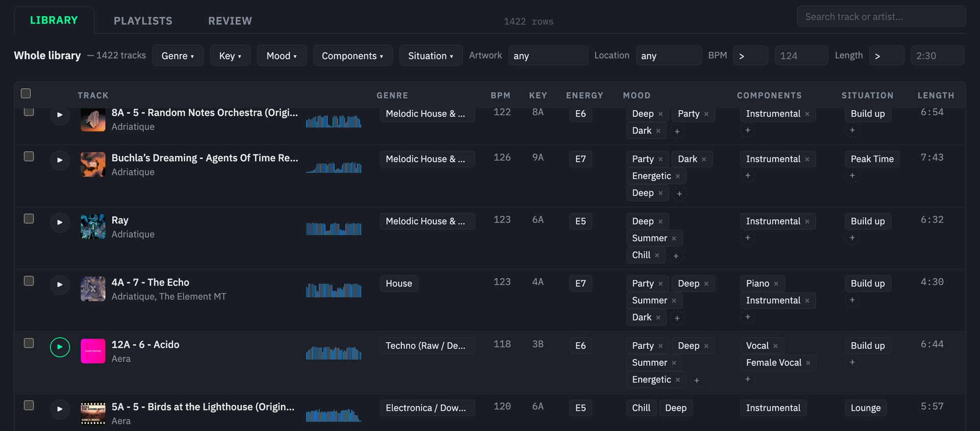Seek in the Ray waveform
Image resolution: width=980 pixels, height=431 pixels.
click(x=334, y=229)
